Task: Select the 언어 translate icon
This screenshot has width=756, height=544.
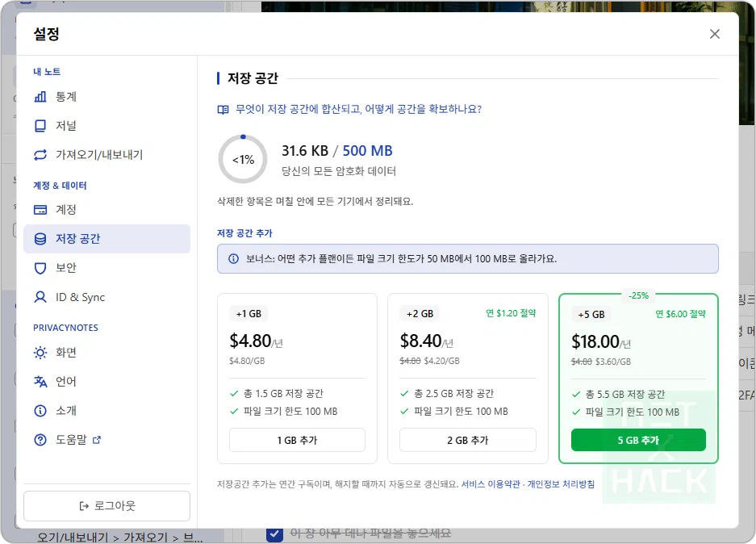Action: tap(40, 382)
